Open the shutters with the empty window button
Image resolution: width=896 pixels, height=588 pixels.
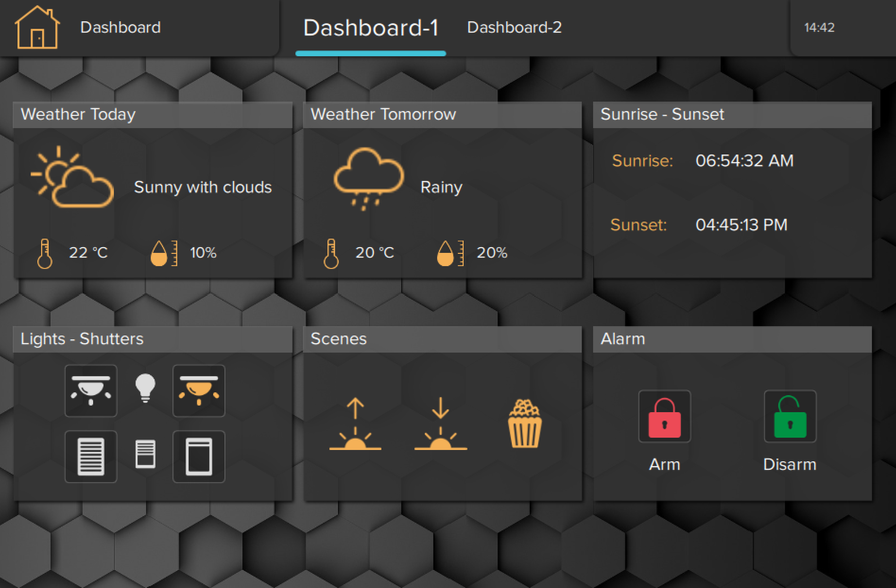click(x=198, y=456)
